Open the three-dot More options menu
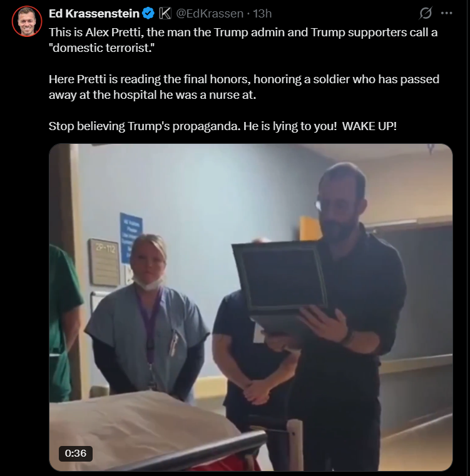Image resolution: width=470 pixels, height=476 pixels. coord(446,13)
